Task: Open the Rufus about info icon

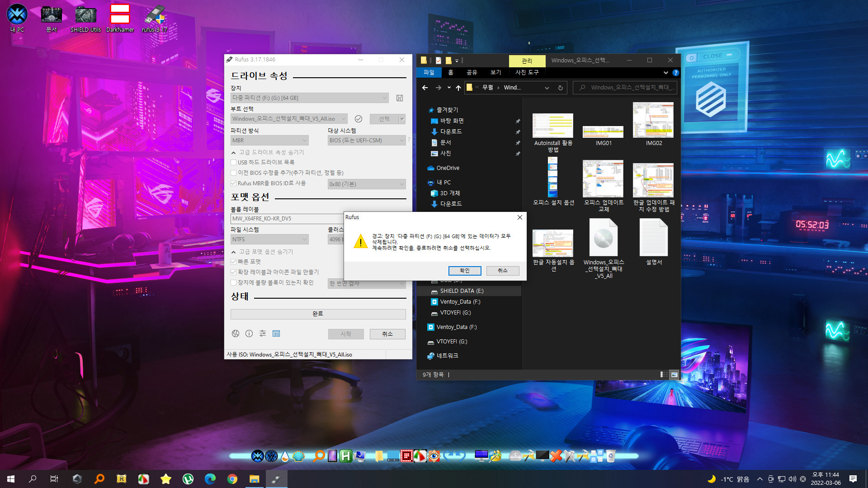Action: [249, 333]
